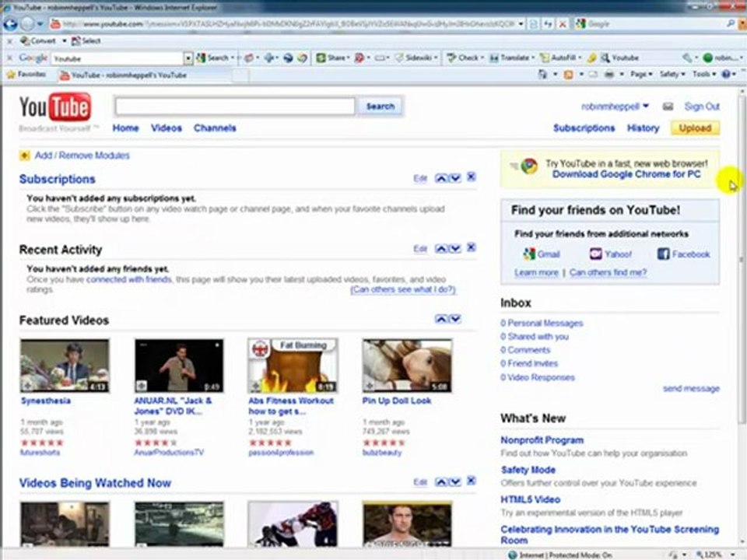Move the Featured Videos module up
747x560 pixels.
point(441,319)
